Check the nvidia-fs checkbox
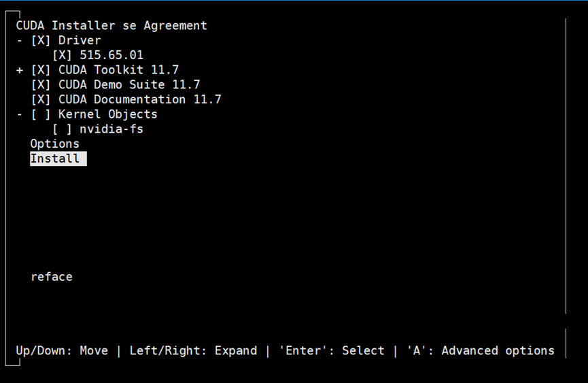The width and height of the screenshot is (588, 383). [x=62, y=129]
